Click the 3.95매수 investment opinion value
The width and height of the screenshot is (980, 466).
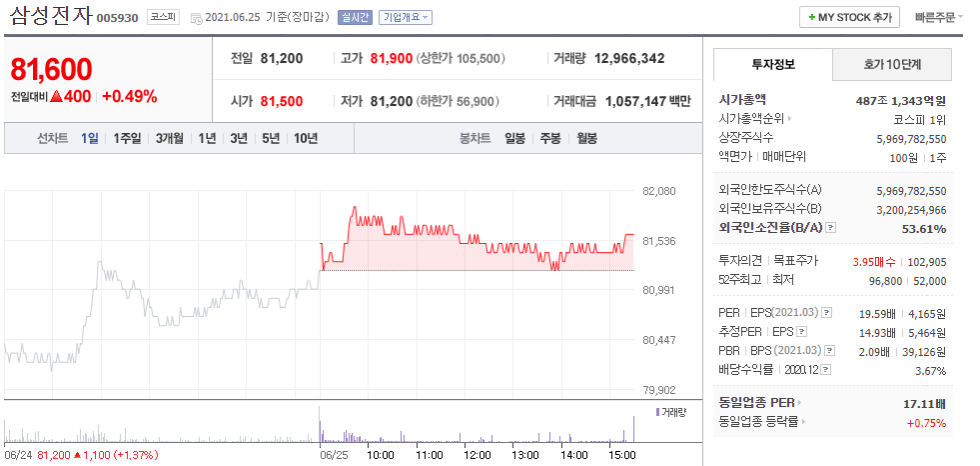pos(874,262)
